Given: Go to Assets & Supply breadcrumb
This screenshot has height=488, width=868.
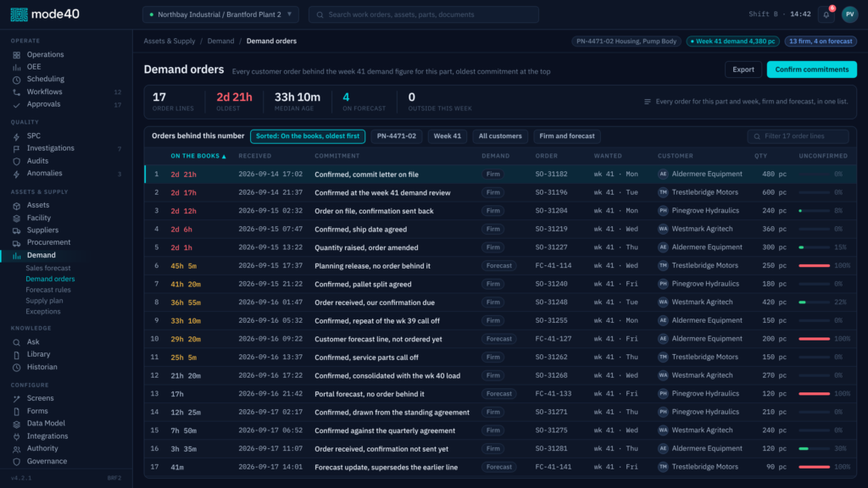Looking at the screenshot, I should [170, 41].
